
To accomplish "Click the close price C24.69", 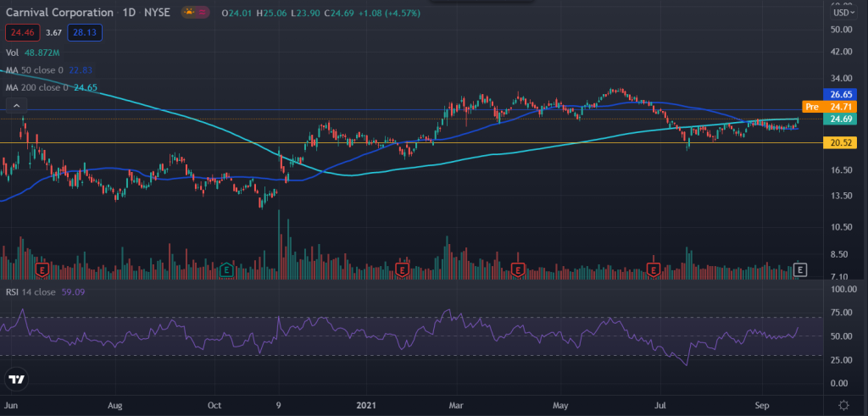I will [339, 13].
